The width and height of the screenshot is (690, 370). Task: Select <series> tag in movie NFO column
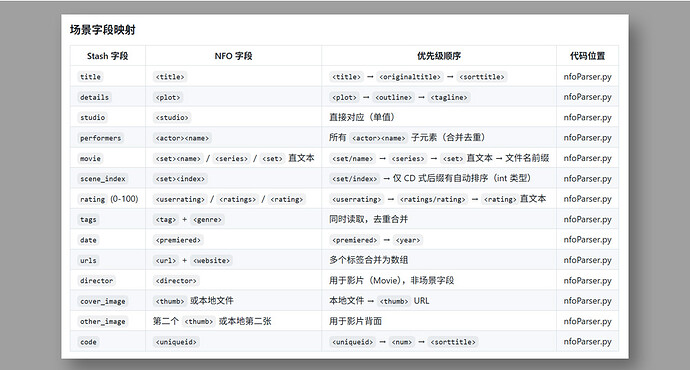pos(231,158)
